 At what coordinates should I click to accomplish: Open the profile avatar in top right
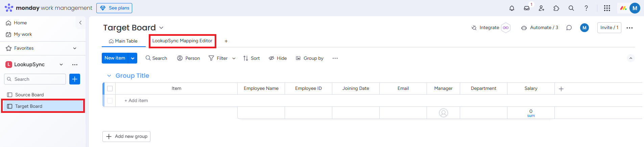[635, 8]
